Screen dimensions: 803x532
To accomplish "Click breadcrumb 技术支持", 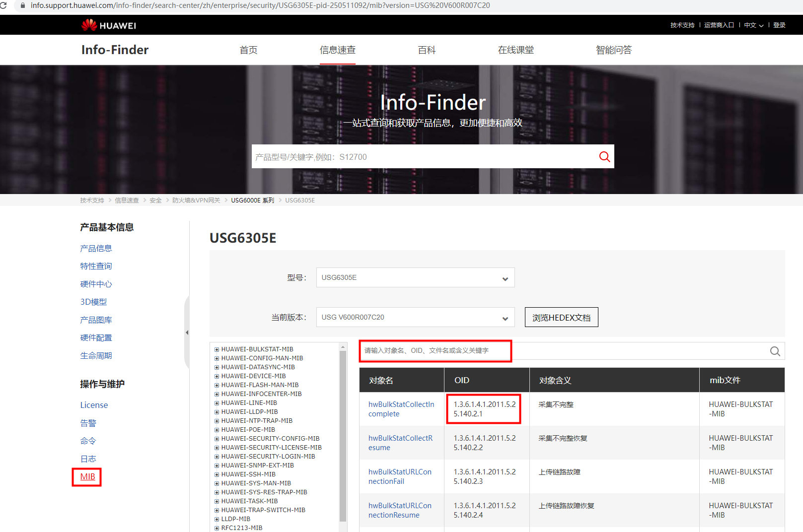I will coord(92,200).
